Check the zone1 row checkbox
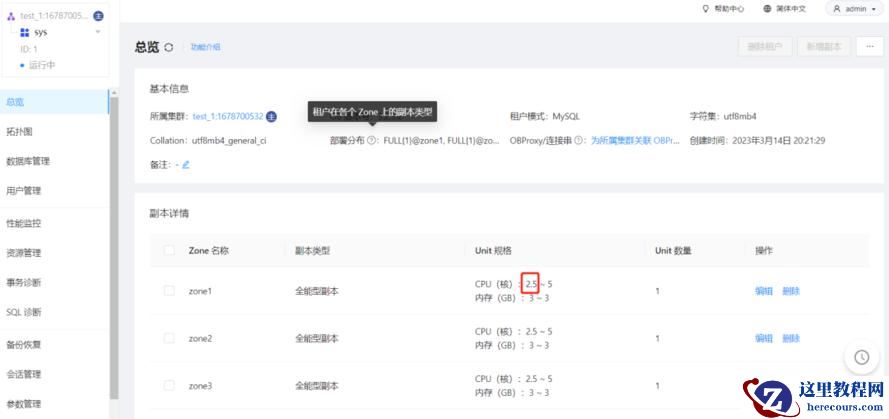Screen dimensions: 889x419 [169, 291]
